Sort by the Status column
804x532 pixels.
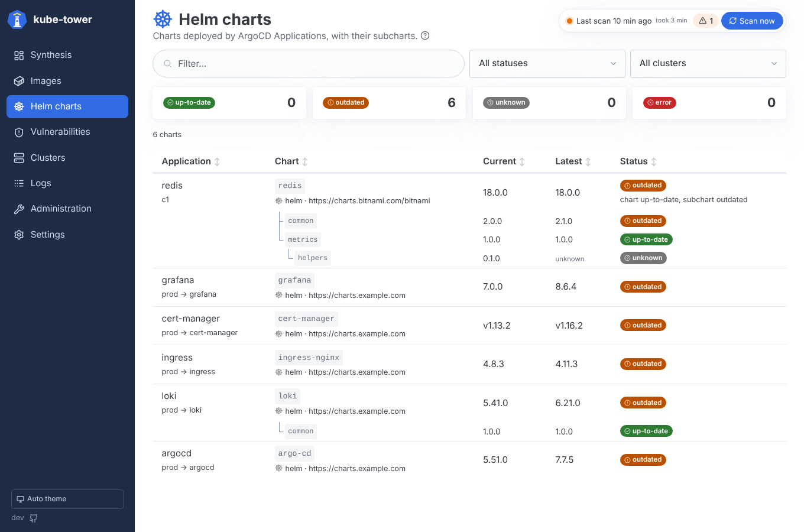(638, 161)
